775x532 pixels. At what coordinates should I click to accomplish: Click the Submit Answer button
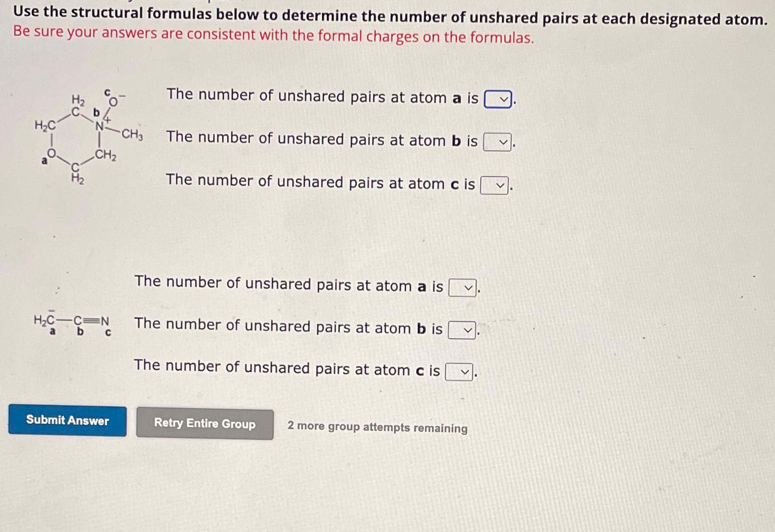click(x=67, y=420)
